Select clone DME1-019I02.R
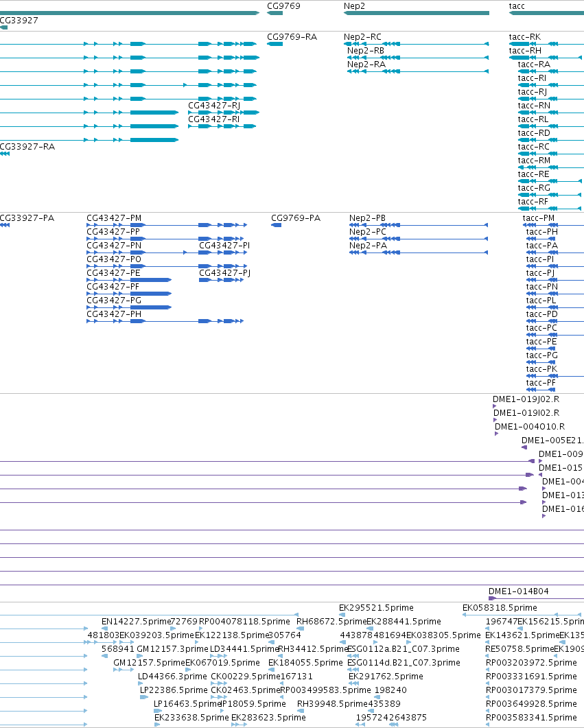The height and width of the screenshot is (728, 584). pyautogui.click(x=526, y=413)
